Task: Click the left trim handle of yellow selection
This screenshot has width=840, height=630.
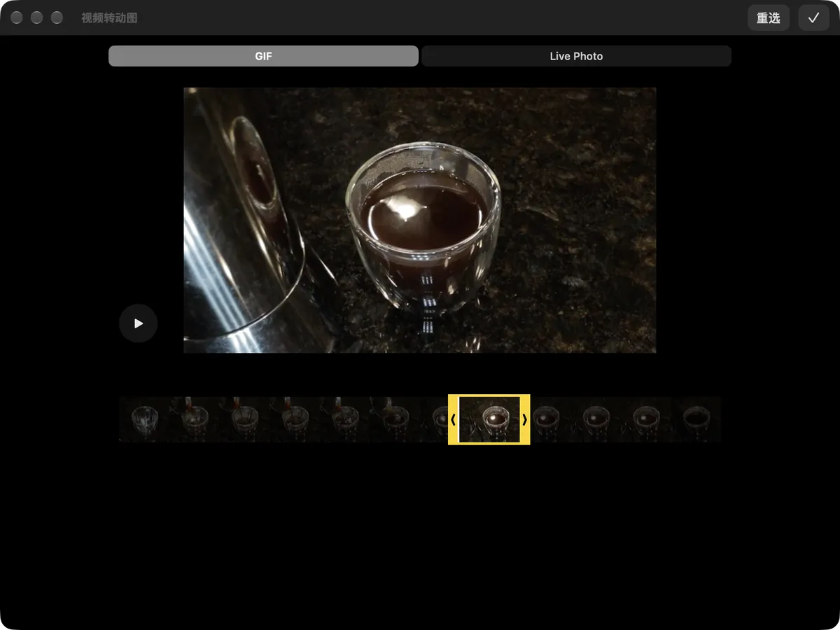Action: (x=453, y=419)
